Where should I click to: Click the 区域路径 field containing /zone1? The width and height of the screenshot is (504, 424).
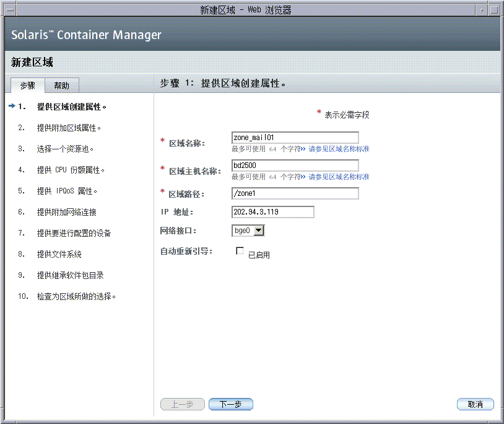coord(295,193)
